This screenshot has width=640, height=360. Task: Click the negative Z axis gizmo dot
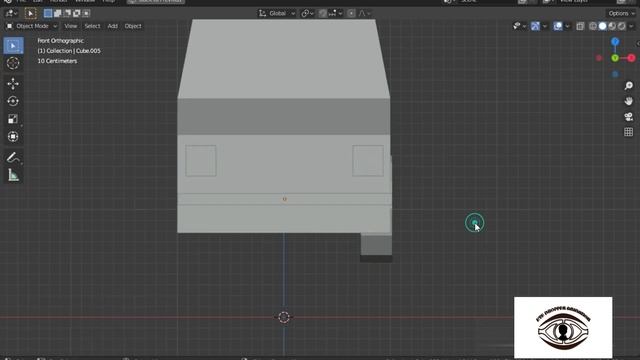click(x=615, y=74)
